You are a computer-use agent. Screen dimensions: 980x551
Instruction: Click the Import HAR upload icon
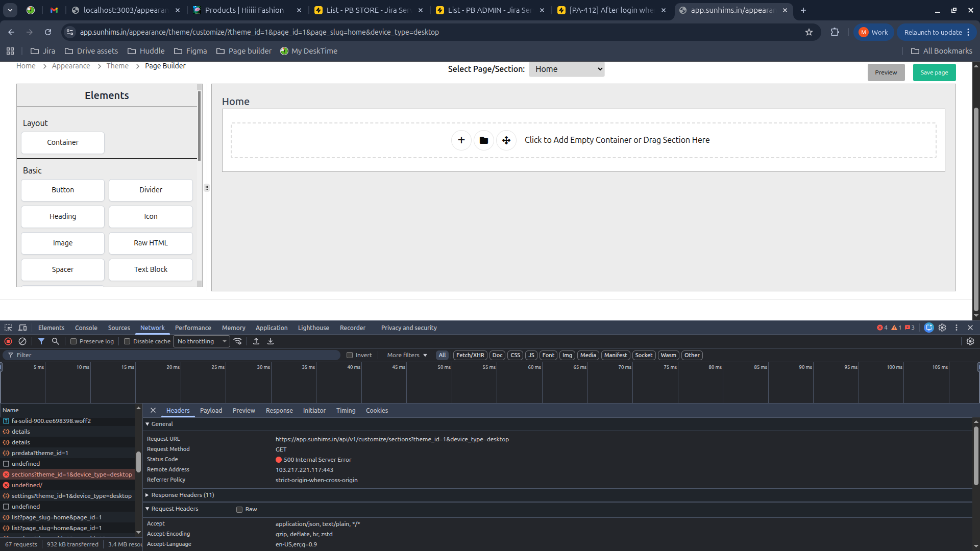point(256,341)
